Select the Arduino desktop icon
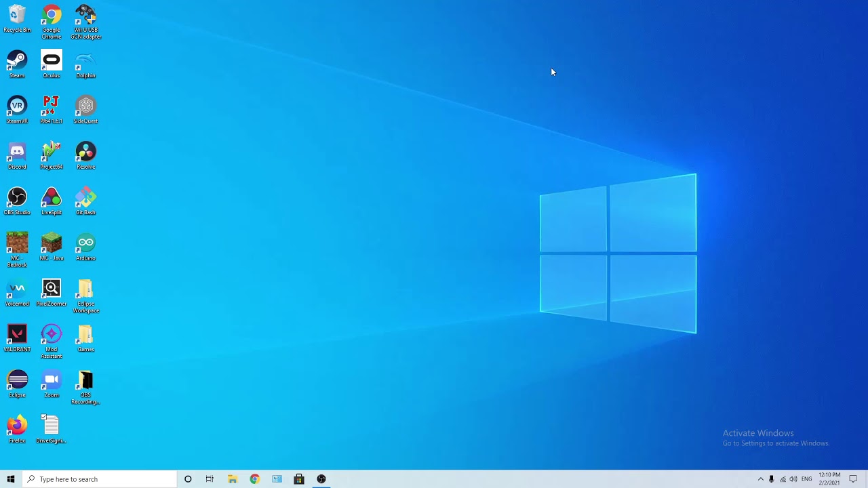This screenshot has width=868, height=488. 85,247
